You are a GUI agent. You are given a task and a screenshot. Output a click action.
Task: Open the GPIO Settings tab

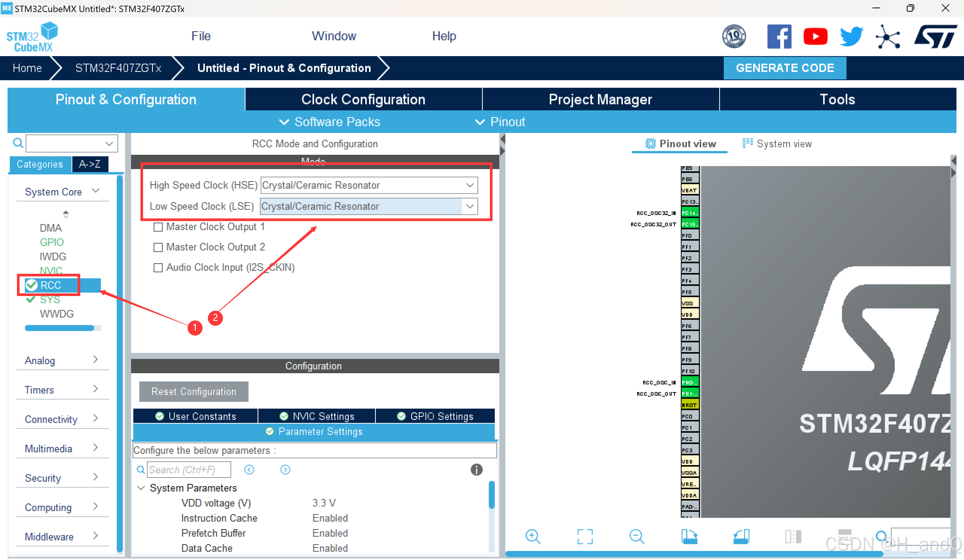point(435,417)
